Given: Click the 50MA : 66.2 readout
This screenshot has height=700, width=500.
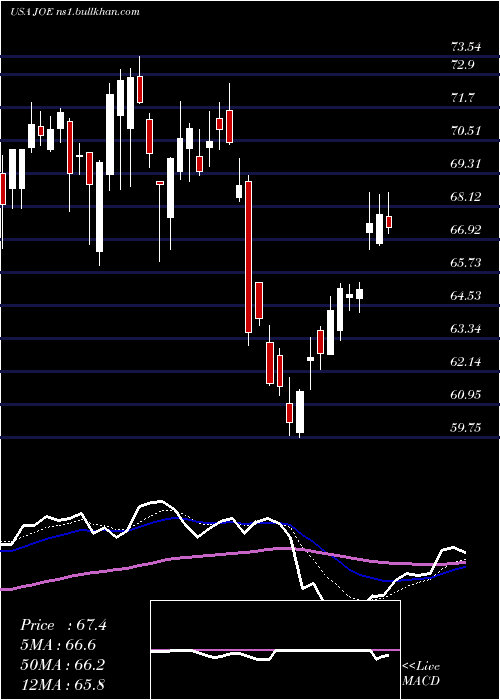Looking at the screenshot, I should (x=62, y=665).
